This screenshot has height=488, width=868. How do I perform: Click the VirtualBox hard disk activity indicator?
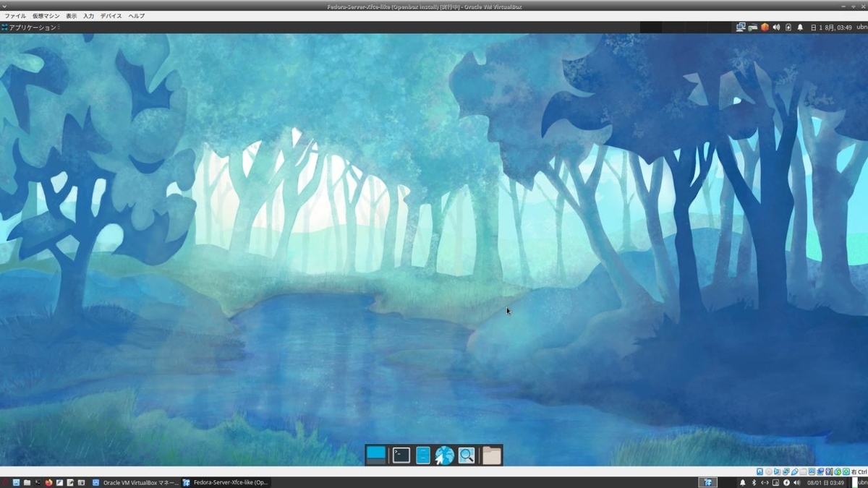click(759, 471)
